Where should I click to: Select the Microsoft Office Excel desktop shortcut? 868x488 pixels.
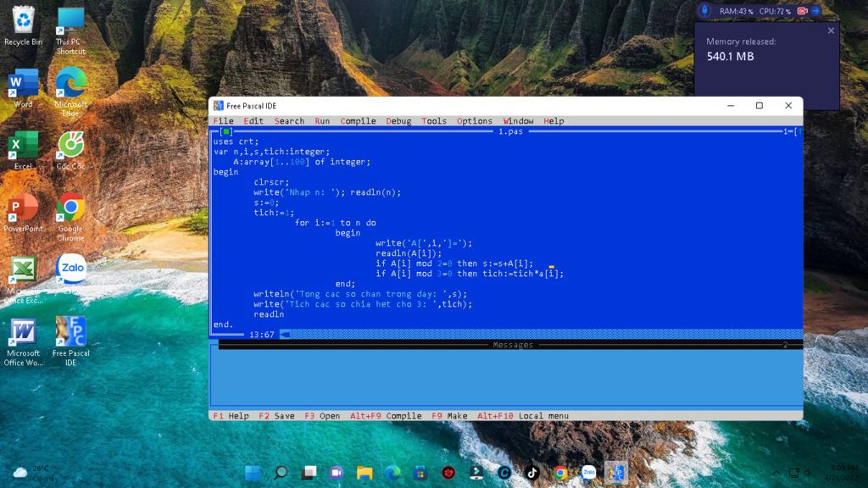coord(23,280)
